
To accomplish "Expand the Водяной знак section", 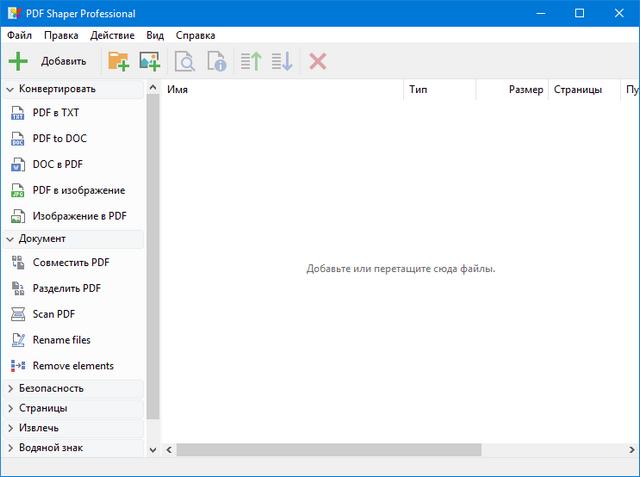I will [x=51, y=448].
